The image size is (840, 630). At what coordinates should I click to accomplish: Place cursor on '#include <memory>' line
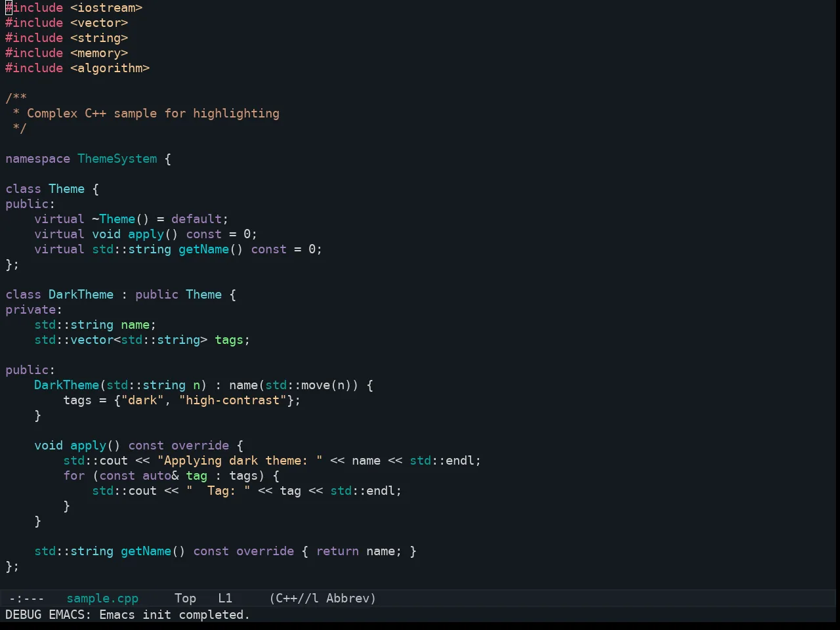(x=67, y=53)
